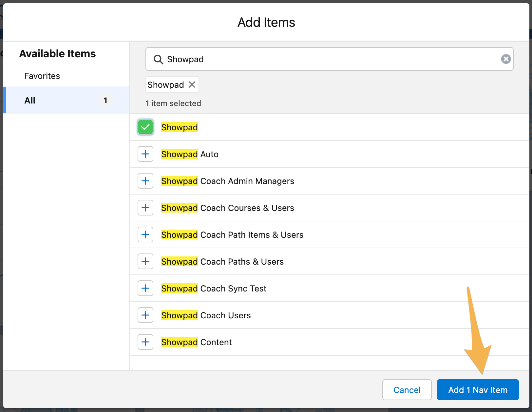Switch to the Favorites list
Viewport: 532px width, 412px height.
coord(42,76)
